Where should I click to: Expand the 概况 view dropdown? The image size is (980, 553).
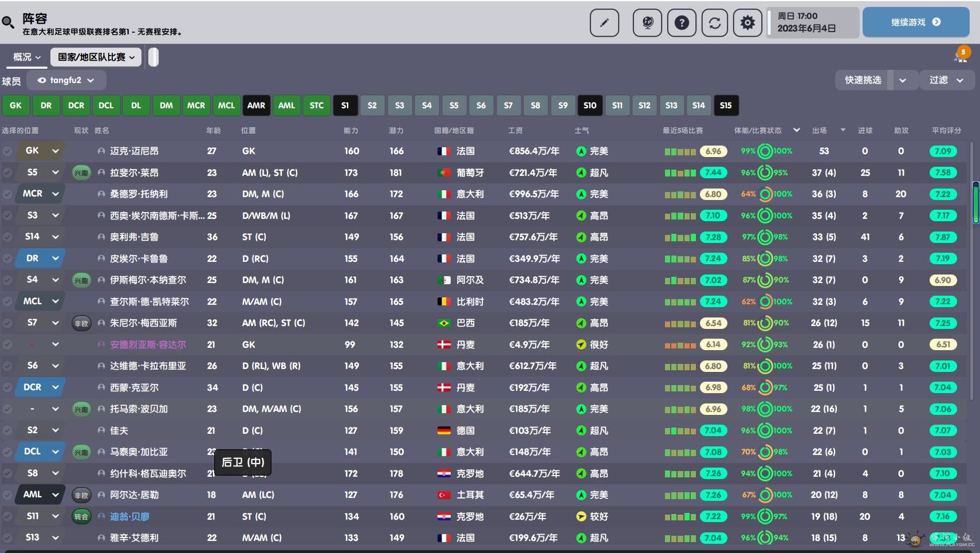[x=27, y=57]
